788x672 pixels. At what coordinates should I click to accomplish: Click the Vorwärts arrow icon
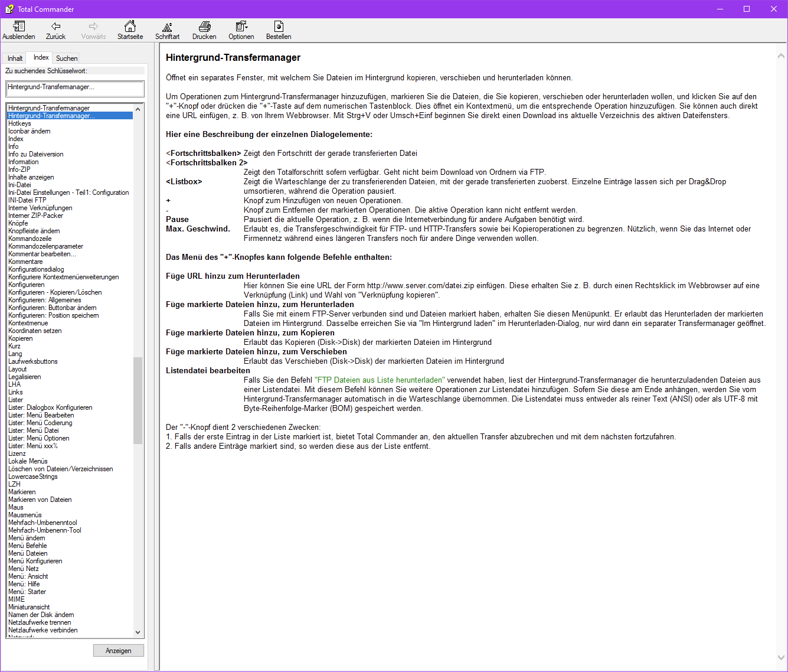tap(93, 27)
